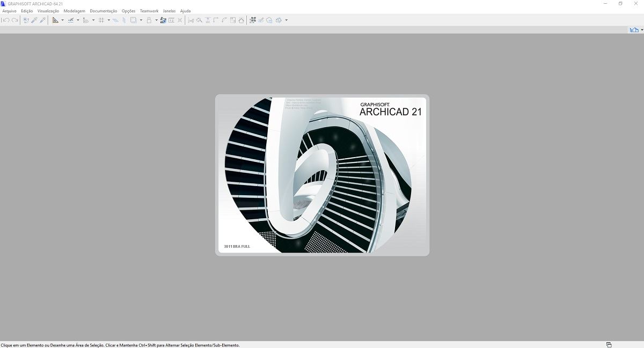
Task: Click the Show Selection/Marquee in 3D icon
Action: [x=253, y=20]
